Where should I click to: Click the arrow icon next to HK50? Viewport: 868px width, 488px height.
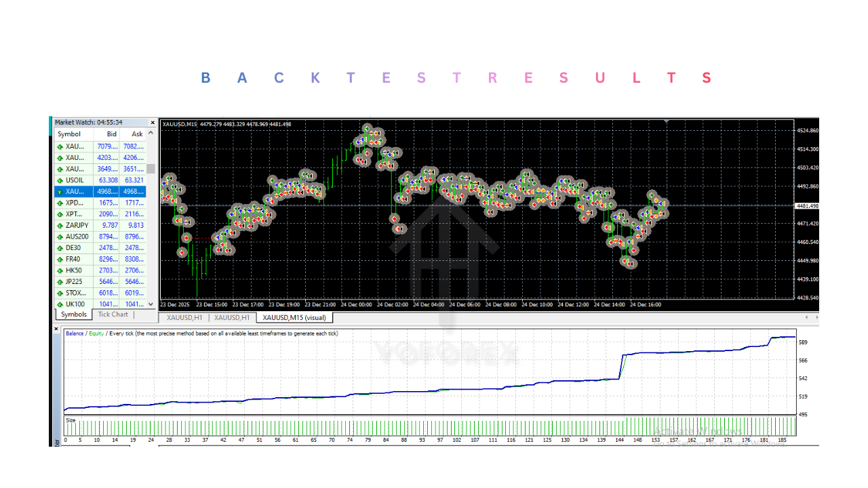coord(61,270)
